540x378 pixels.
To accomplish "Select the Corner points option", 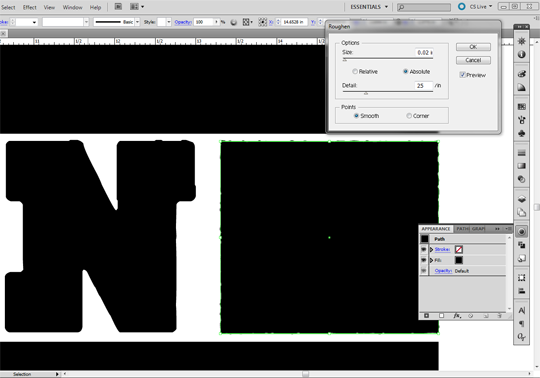I will (x=409, y=116).
